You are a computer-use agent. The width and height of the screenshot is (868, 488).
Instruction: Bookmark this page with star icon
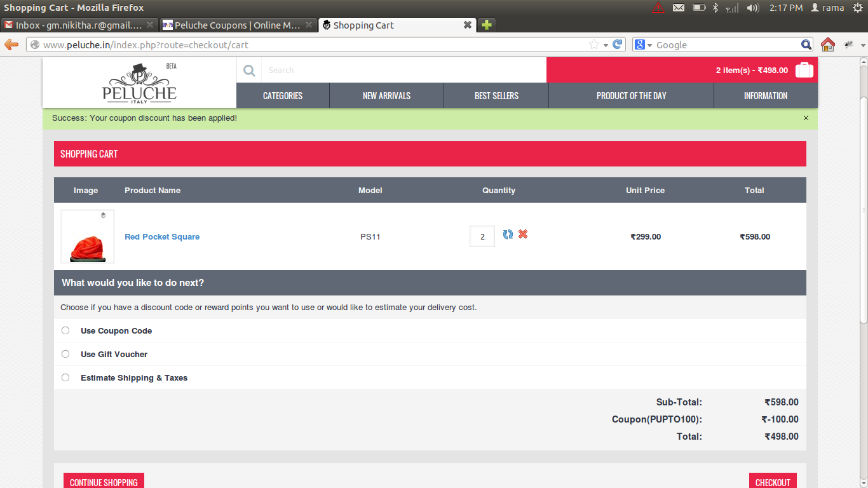point(593,44)
